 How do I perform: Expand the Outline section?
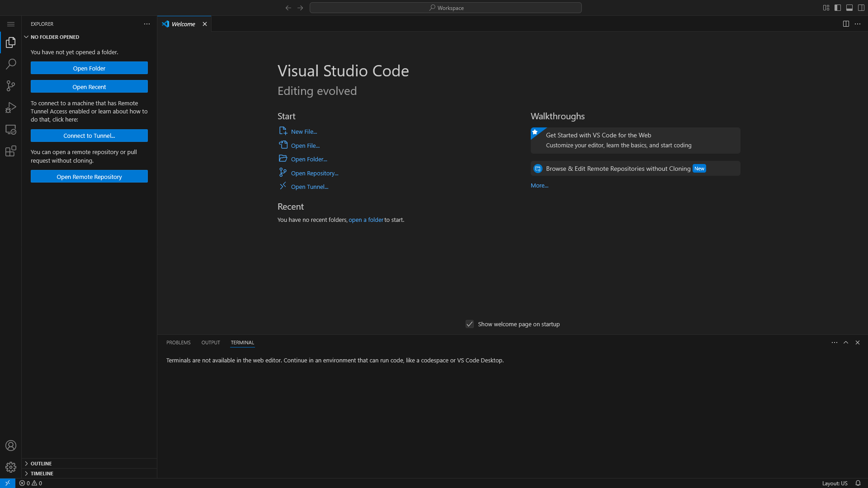click(x=90, y=464)
